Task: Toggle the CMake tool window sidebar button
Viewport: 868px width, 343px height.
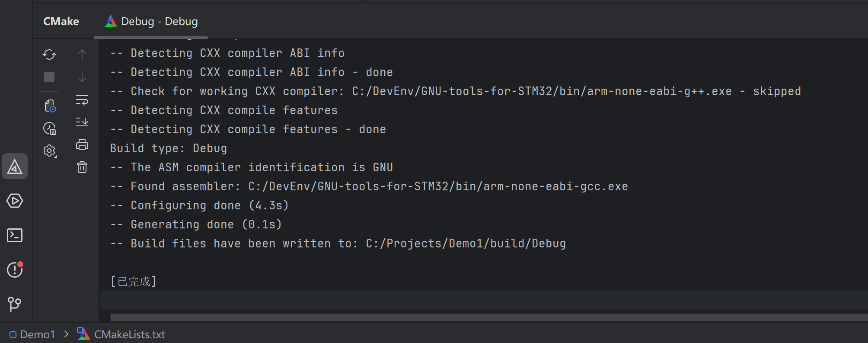Action: [x=15, y=167]
